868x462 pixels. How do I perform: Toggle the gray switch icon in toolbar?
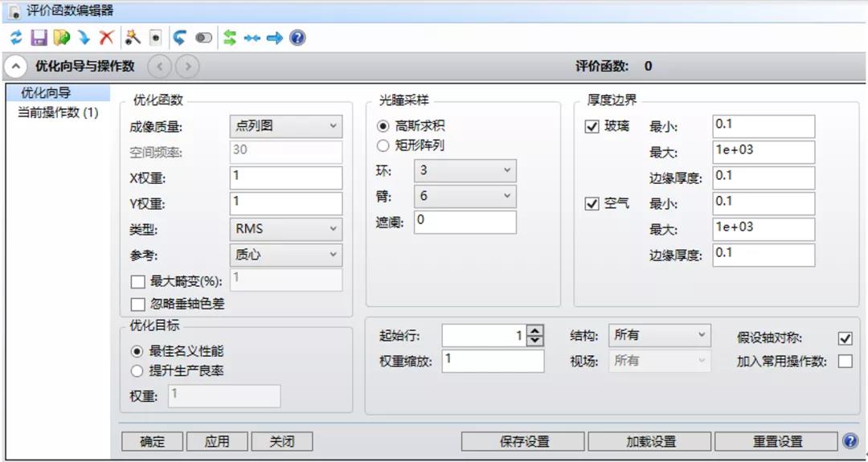pyautogui.click(x=203, y=39)
